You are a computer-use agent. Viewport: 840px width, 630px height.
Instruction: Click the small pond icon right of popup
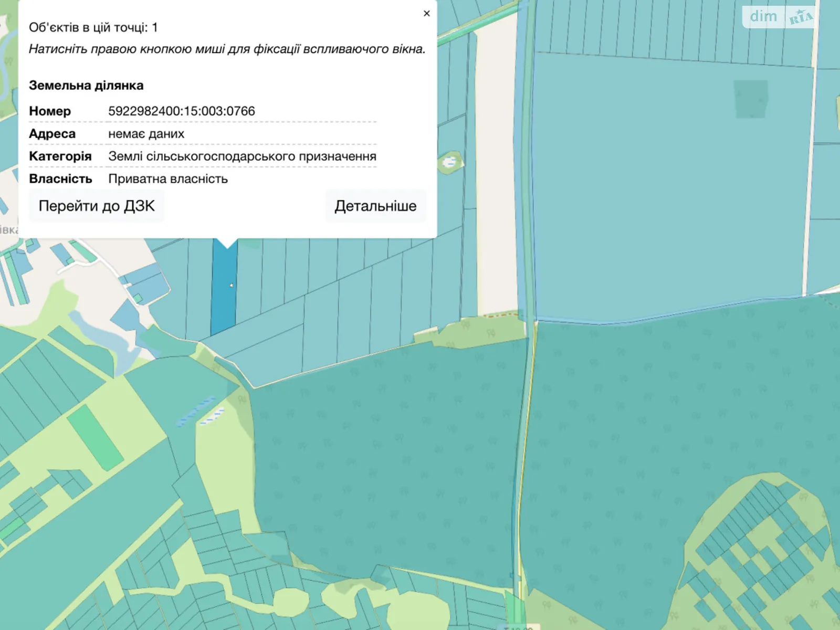[450, 162]
